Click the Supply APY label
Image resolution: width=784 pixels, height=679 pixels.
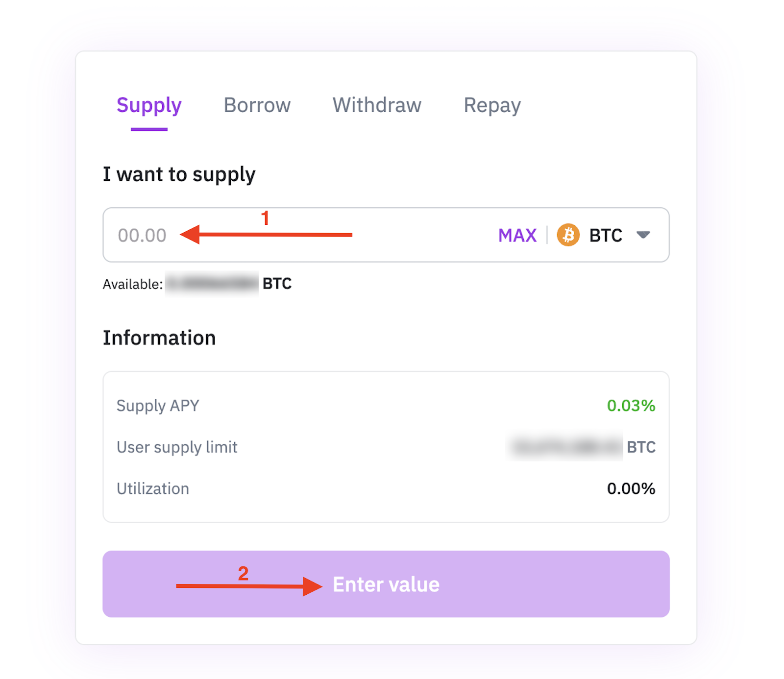[x=158, y=406]
